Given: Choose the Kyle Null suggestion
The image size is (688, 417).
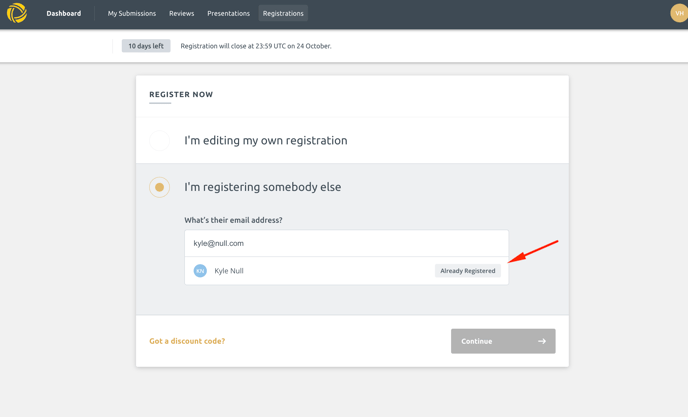Looking at the screenshot, I should click(347, 271).
